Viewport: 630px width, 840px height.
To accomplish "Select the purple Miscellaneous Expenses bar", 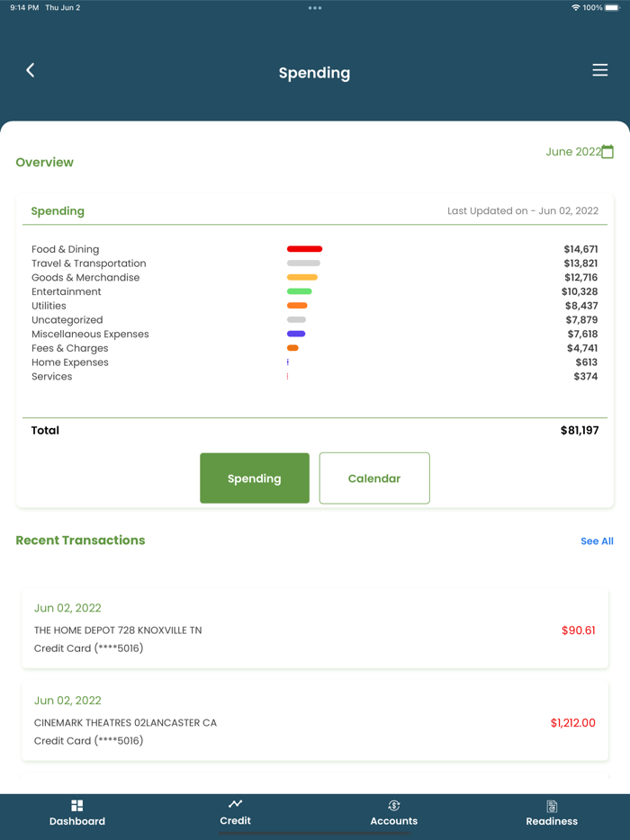I will click(296, 334).
